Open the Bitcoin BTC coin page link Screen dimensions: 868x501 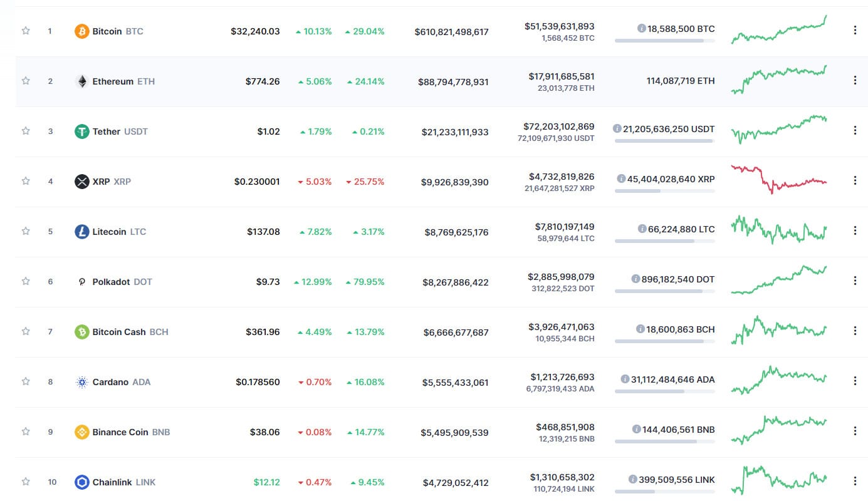118,31
